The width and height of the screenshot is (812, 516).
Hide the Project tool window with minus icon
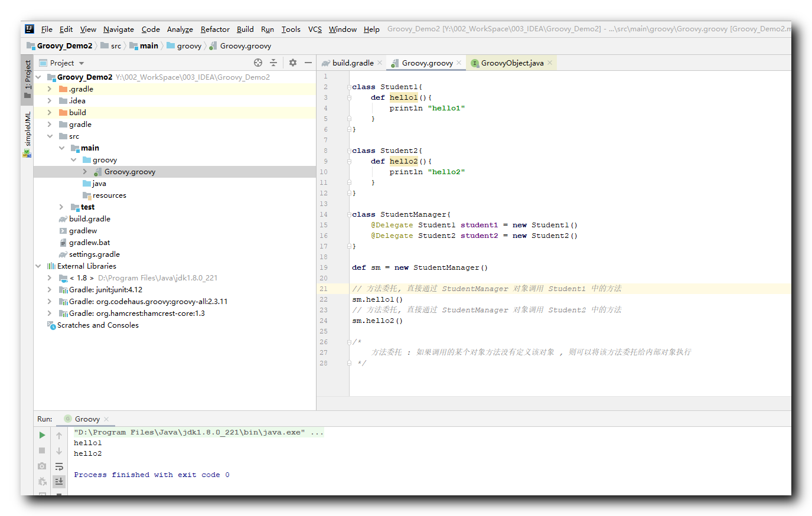(x=308, y=63)
